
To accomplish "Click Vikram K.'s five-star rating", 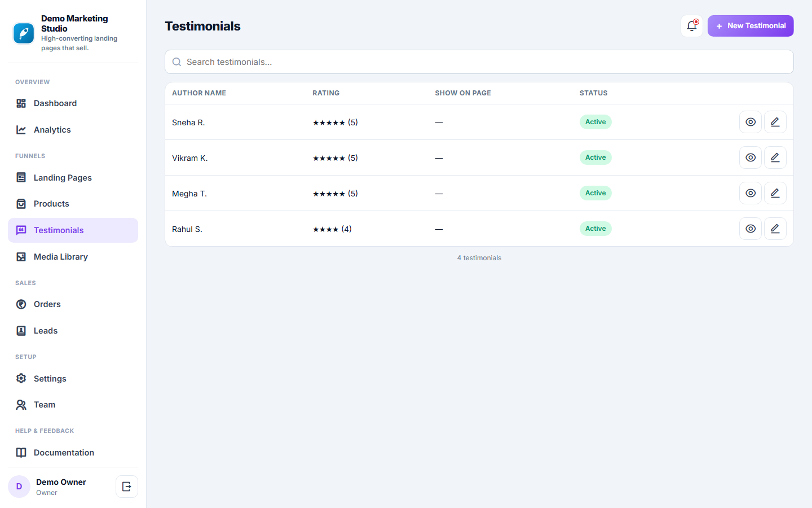I will pos(336,158).
